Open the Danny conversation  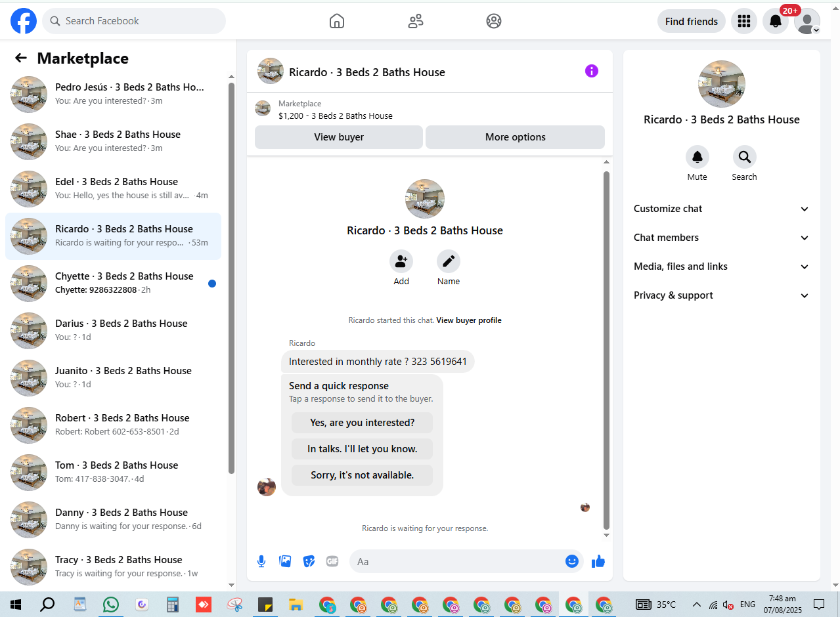tap(113, 520)
